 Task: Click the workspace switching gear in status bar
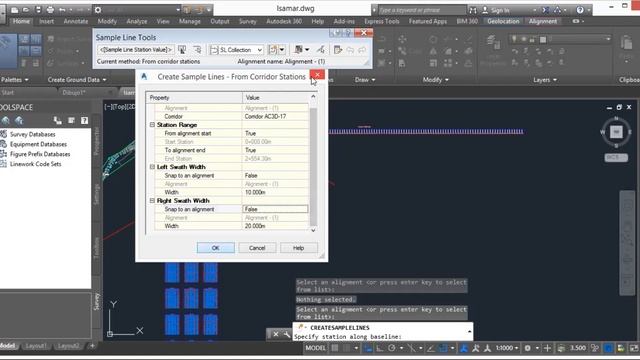pos(527,348)
